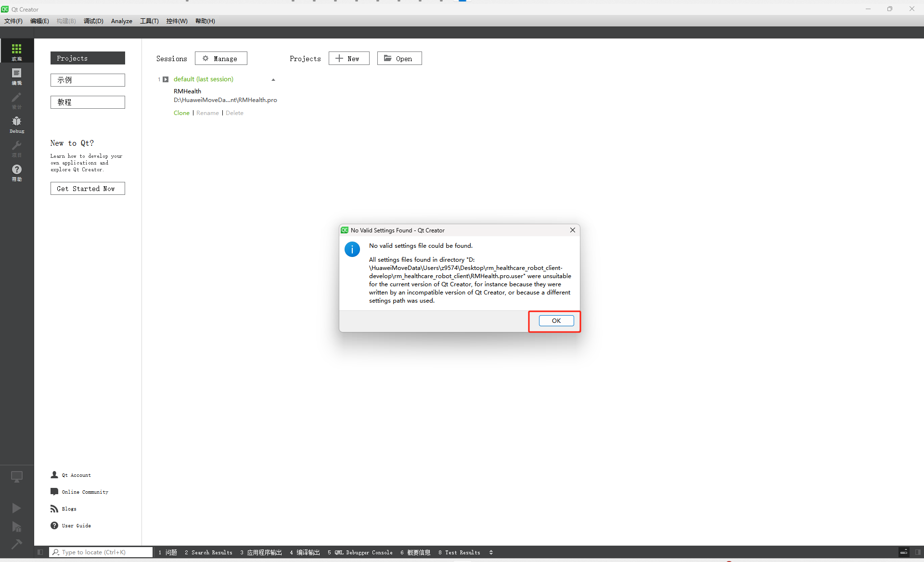Click the Run play button in sidebar
Viewport: 924px width, 562px height.
coord(16,508)
